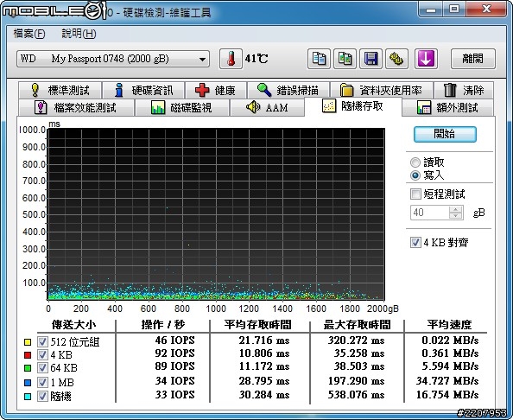Open the 健康 tab with red cross

(x=216, y=90)
